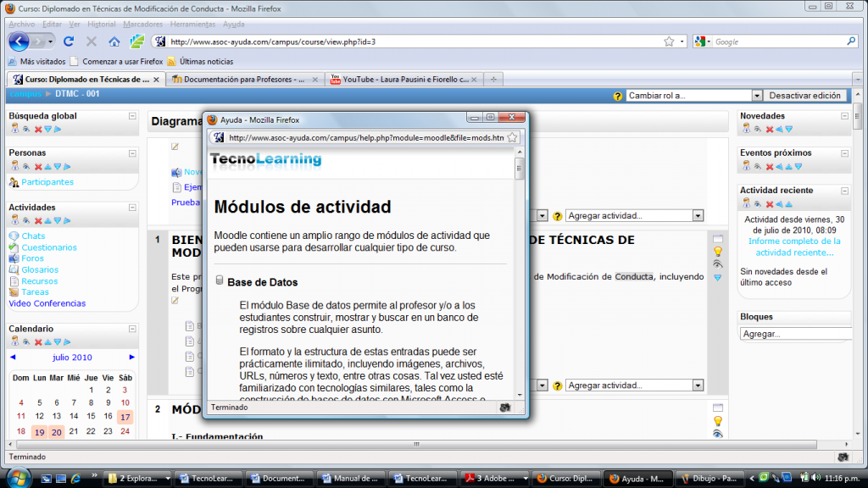Bookmark the help page with the star icon
This screenshot has width=868, height=488.
512,137
